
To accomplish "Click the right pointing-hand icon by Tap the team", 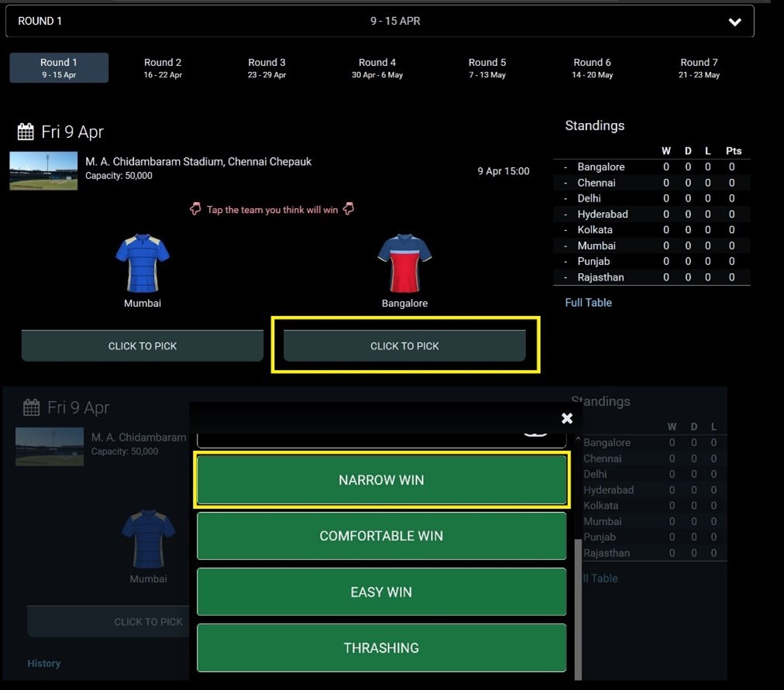I will pyautogui.click(x=349, y=209).
